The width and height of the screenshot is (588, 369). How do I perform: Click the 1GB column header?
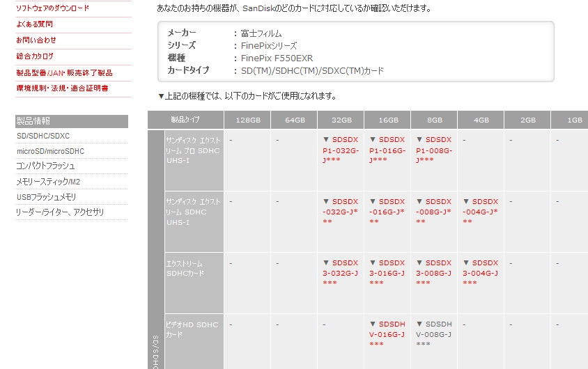click(570, 120)
